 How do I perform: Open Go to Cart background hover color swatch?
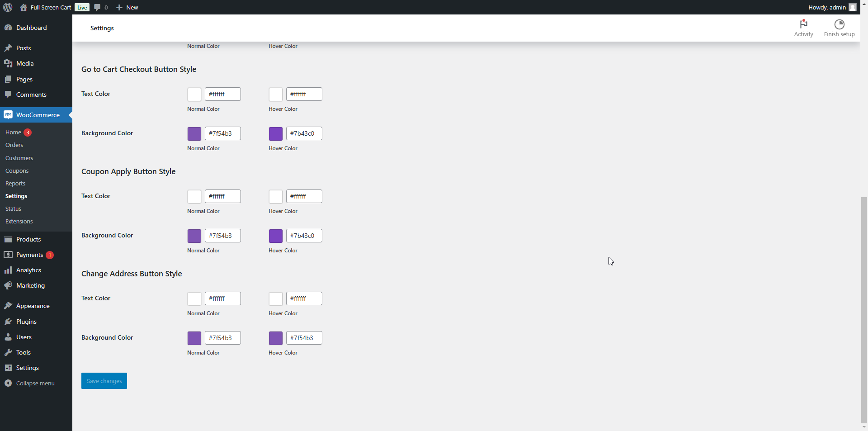(x=276, y=134)
